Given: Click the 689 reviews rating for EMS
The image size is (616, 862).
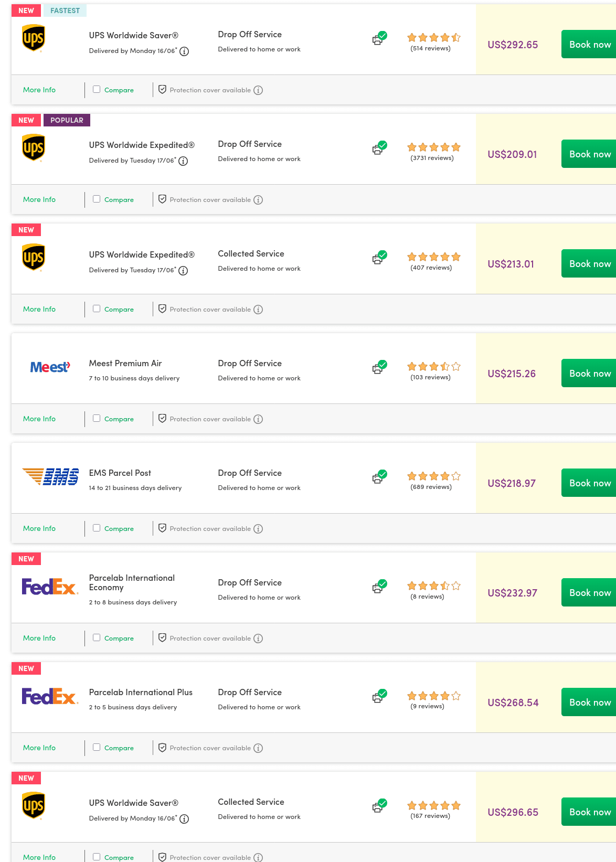Looking at the screenshot, I should pos(433,476).
